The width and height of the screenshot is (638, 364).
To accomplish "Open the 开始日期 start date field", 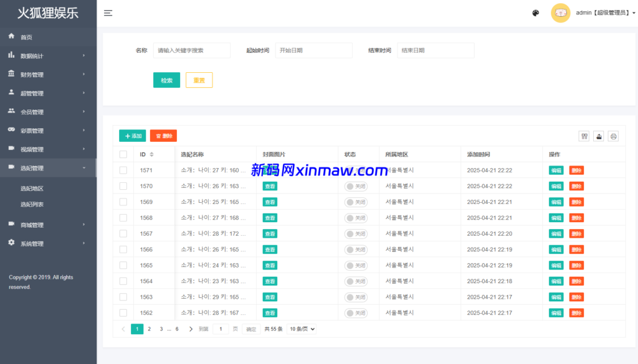I will click(x=314, y=50).
